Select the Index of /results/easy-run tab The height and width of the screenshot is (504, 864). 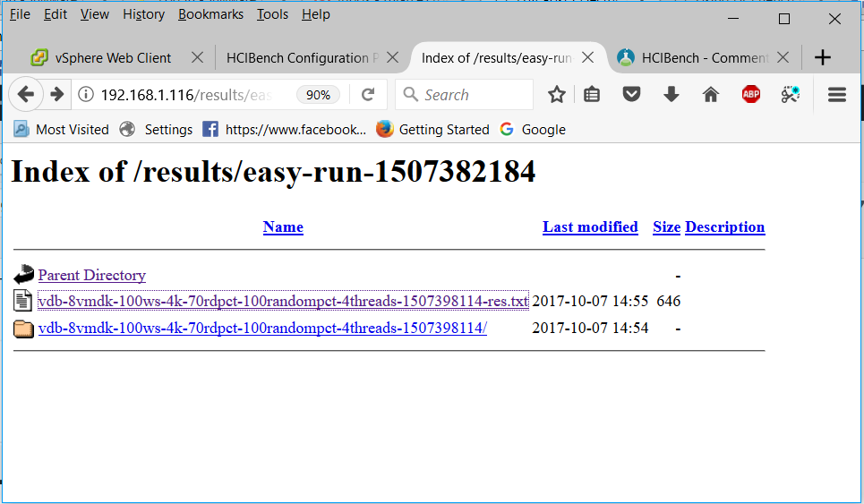pyautogui.click(x=497, y=58)
